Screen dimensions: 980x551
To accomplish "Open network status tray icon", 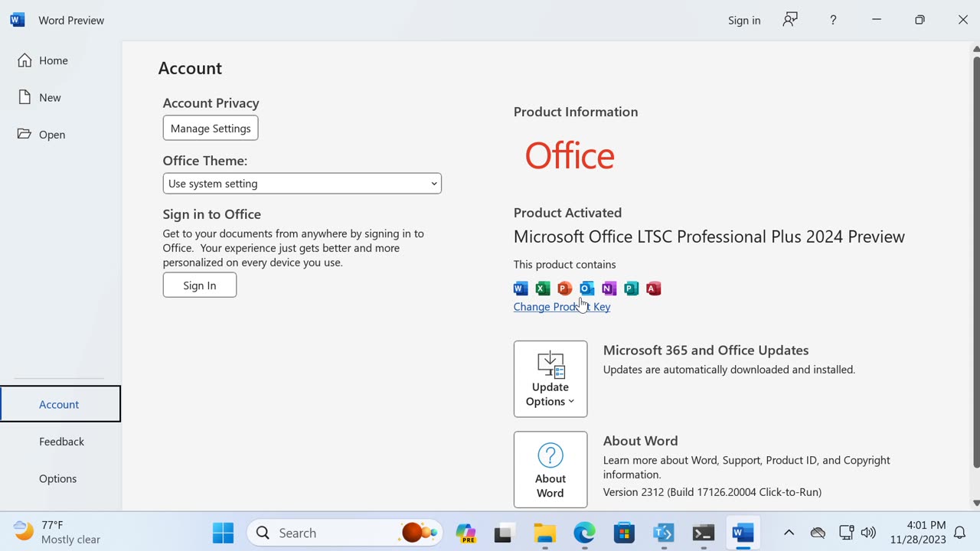I will (846, 533).
